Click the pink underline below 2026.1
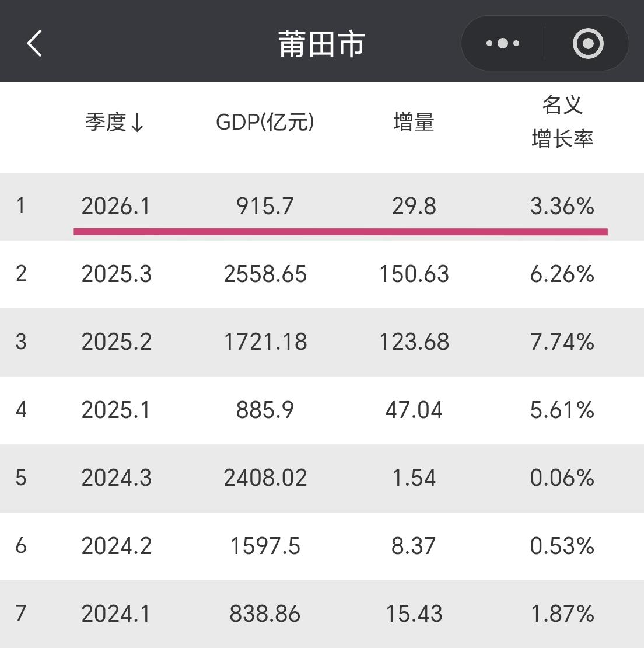The width and height of the screenshot is (644, 648). coord(340,230)
